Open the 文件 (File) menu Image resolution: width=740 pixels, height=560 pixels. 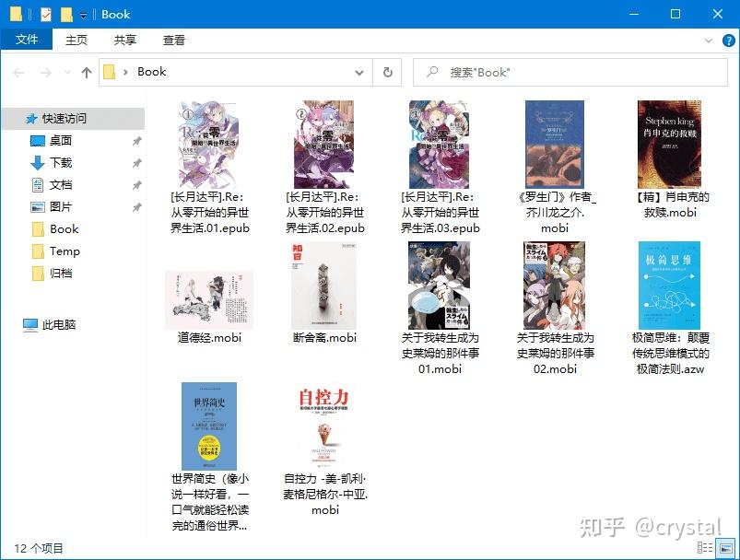[x=28, y=40]
